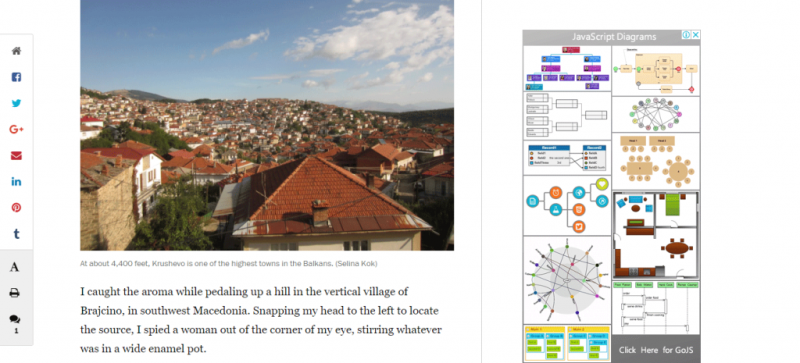800x363 pixels.
Task: Print the article using the printer icon
Action: coord(15,293)
